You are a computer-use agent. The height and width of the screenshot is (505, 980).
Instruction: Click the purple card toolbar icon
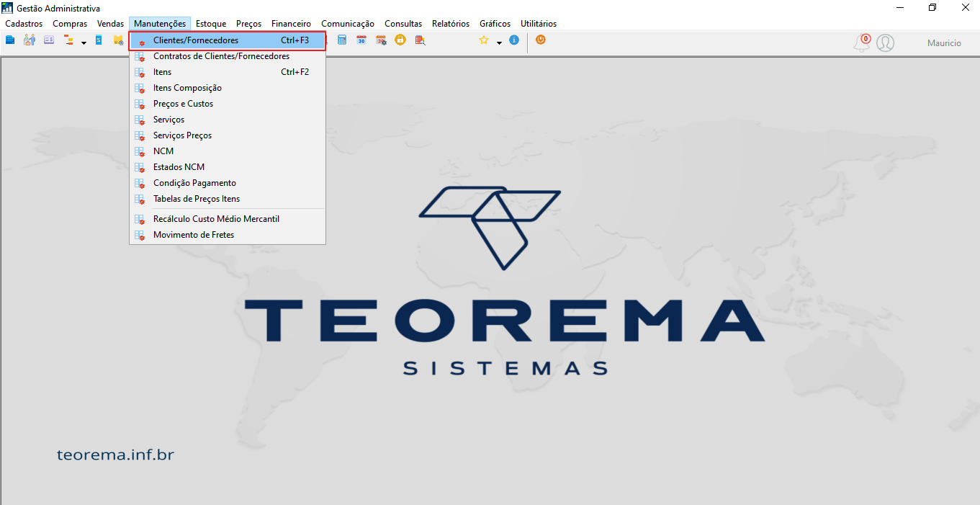pos(49,40)
